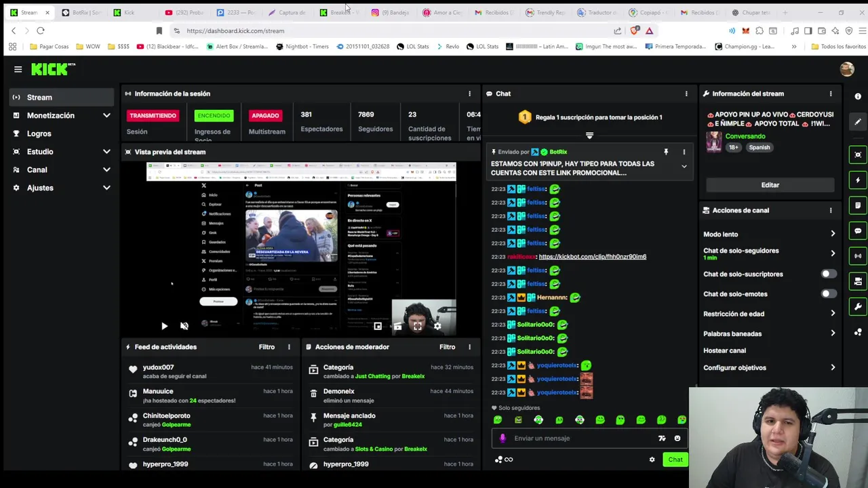Click the Conversando category thumbnail
Image resolution: width=868 pixels, height=488 pixels.
coord(713,142)
